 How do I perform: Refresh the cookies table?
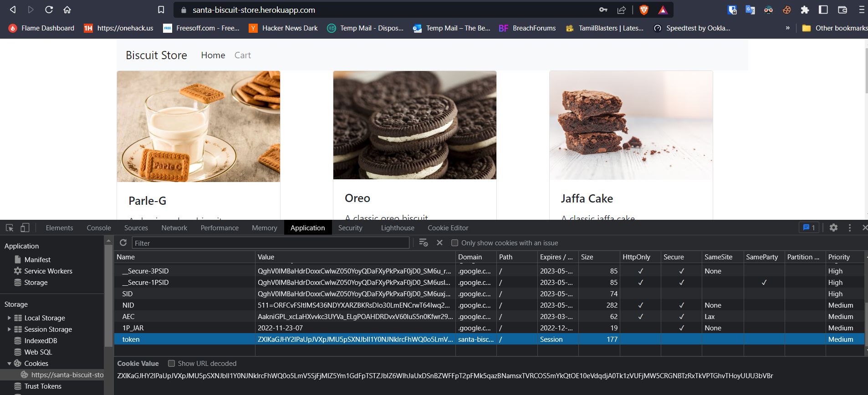(x=123, y=243)
